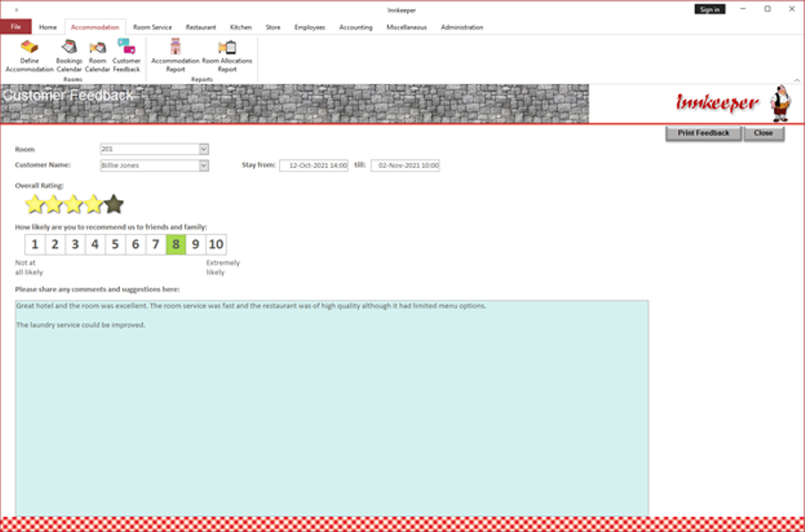
Task: Expand the Customer Name dropdown list
Action: (x=204, y=165)
